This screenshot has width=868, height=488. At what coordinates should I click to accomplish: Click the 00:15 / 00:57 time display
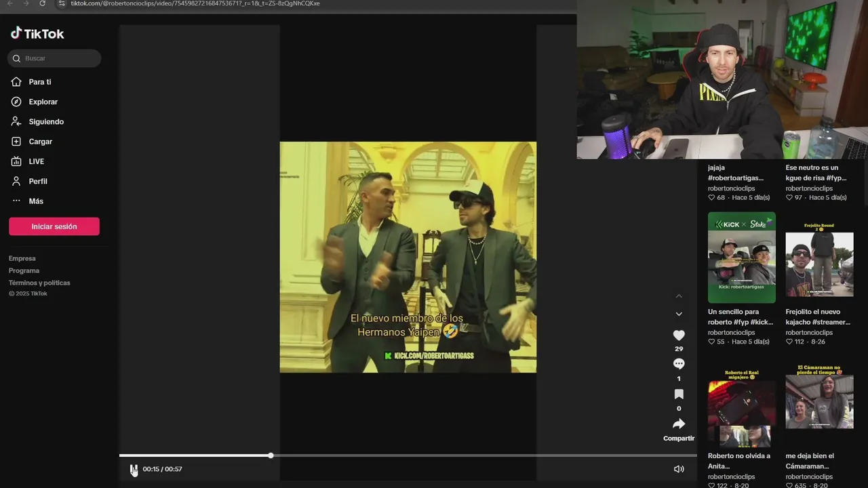tap(162, 469)
